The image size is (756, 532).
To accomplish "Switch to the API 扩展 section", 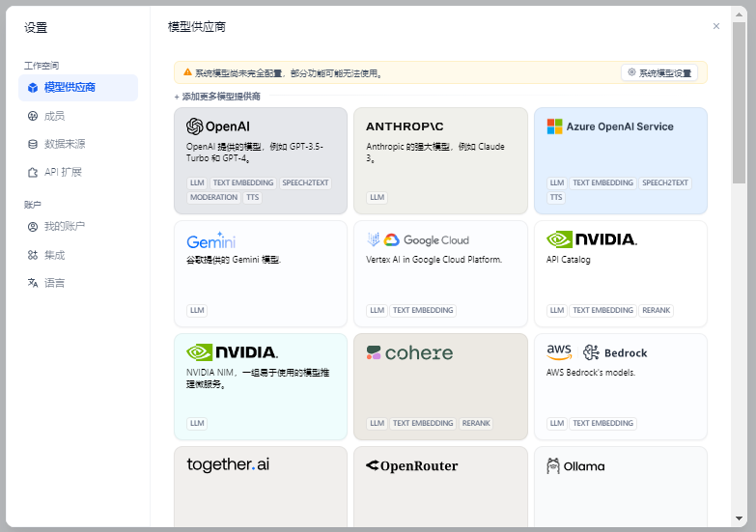I will (x=63, y=172).
